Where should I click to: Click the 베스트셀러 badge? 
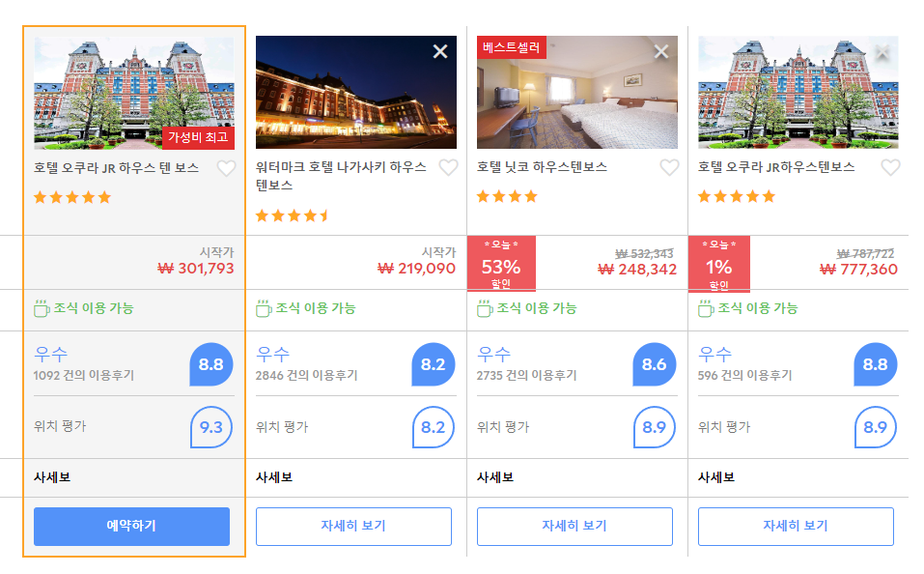point(512,47)
